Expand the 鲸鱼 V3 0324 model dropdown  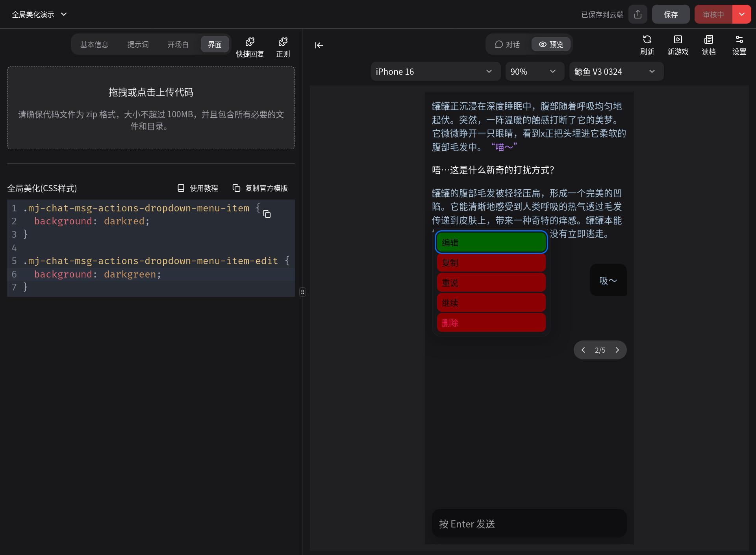click(616, 72)
